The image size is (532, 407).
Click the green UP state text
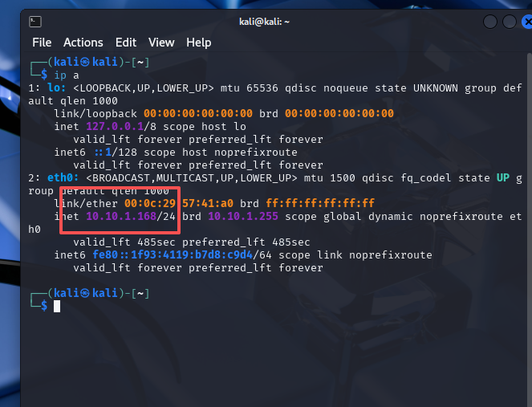point(502,177)
